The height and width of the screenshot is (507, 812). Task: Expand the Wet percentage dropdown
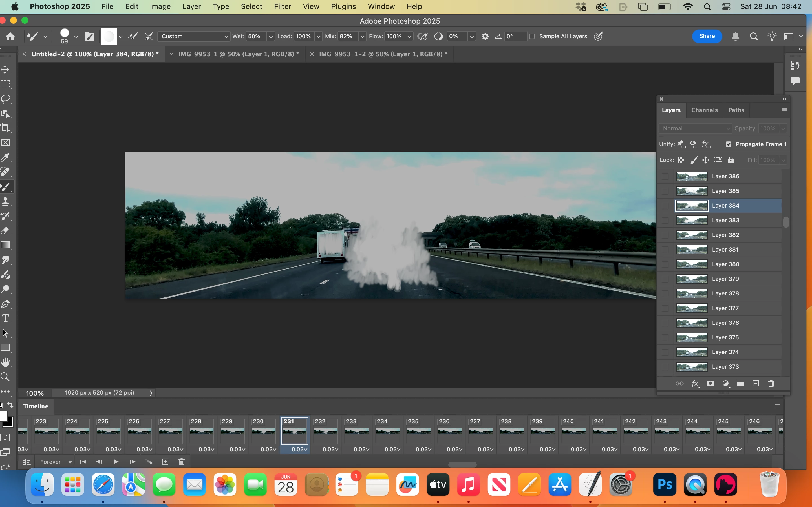pos(270,36)
